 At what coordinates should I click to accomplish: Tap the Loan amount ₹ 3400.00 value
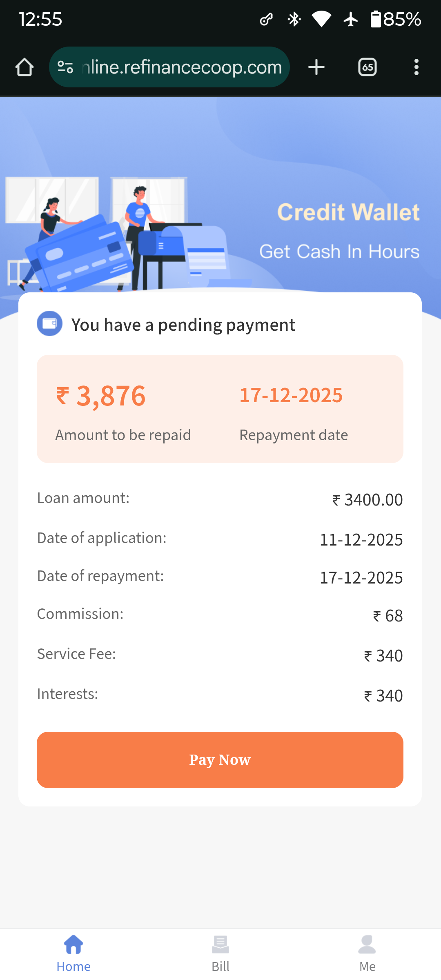coord(367,500)
